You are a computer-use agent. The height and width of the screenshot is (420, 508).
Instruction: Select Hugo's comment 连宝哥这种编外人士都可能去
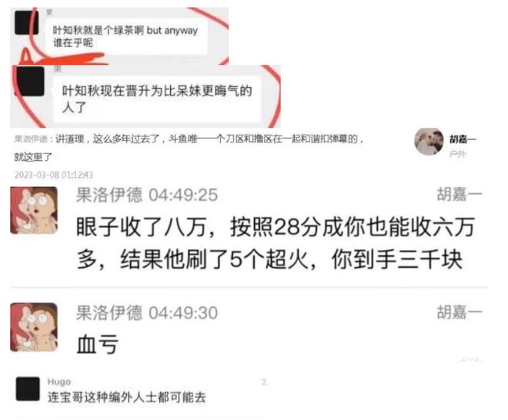coord(127,397)
